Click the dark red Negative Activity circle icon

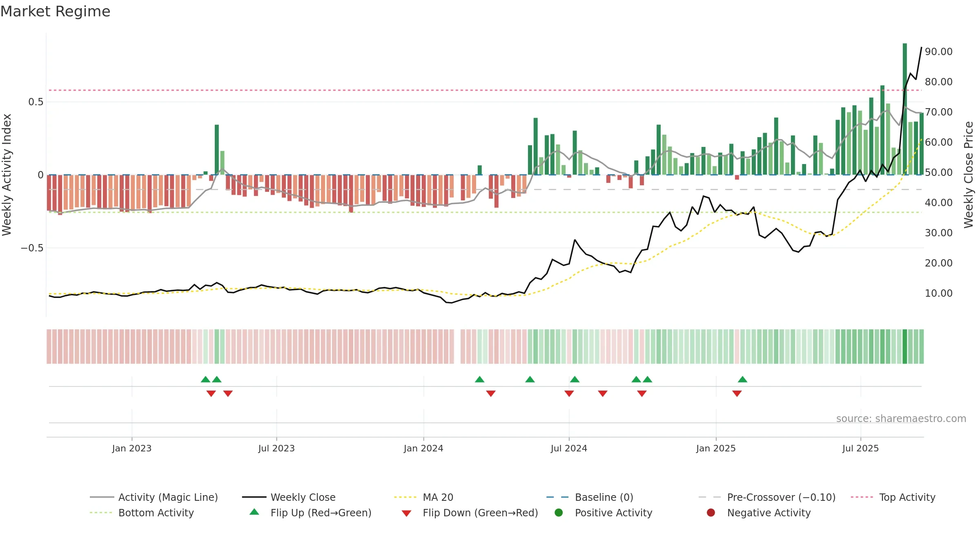coord(711,513)
